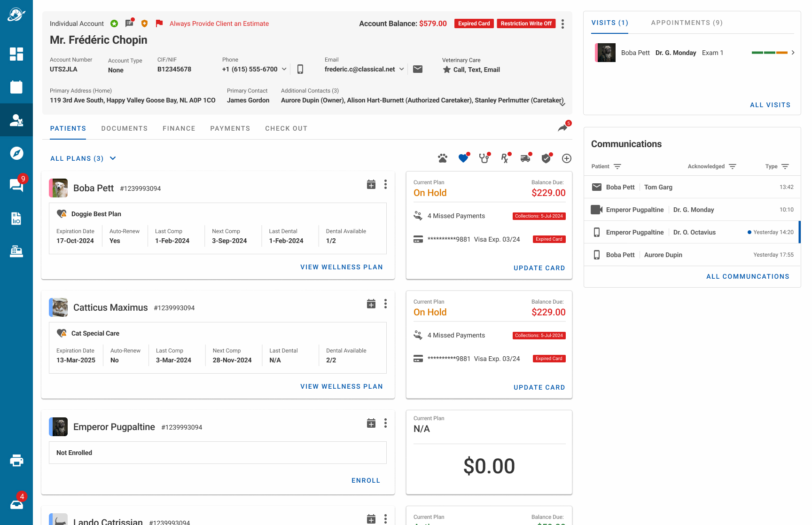Viewport: 812px width, 525px height.
Task: Click Enroll for Emperor Pugpaltine
Action: (366, 480)
